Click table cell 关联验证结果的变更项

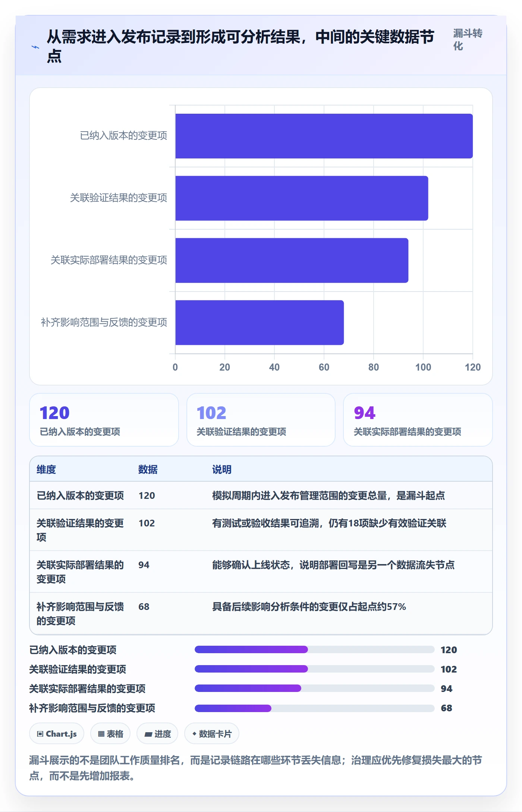80,530
